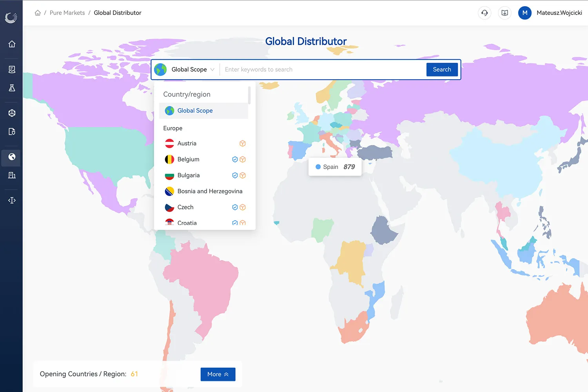Collapse the More panel at bottom

[218, 374]
